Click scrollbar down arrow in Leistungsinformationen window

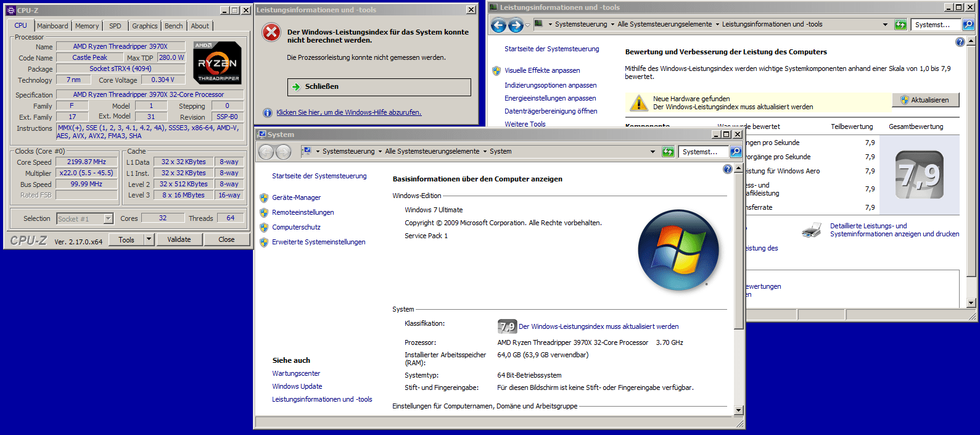point(971,303)
